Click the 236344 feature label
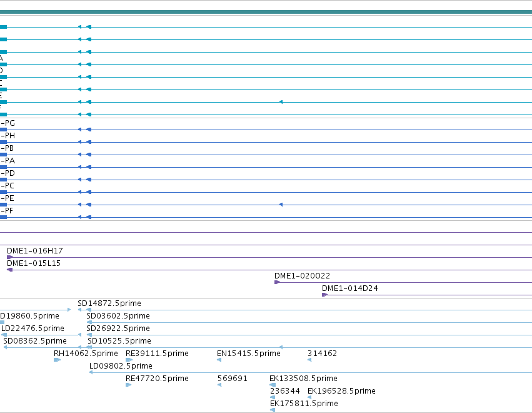The image size is (532, 413). pyautogui.click(x=285, y=391)
